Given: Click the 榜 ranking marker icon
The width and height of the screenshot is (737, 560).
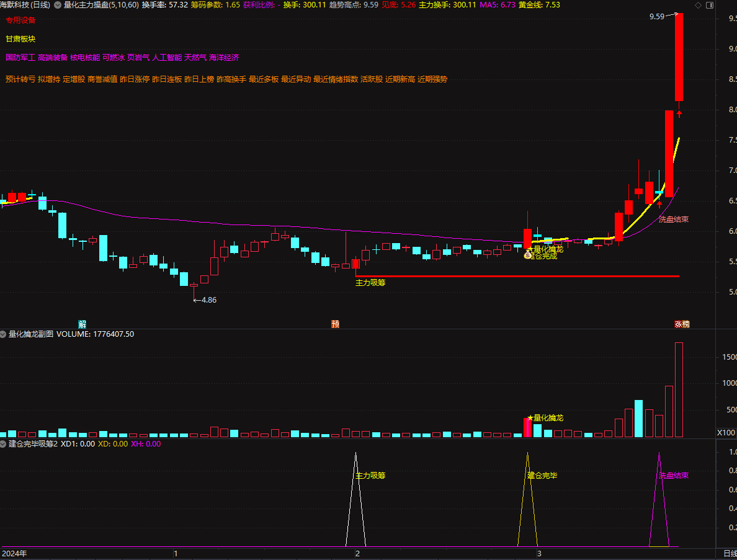Looking at the screenshot, I should pyautogui.click(x=686, y=324).
